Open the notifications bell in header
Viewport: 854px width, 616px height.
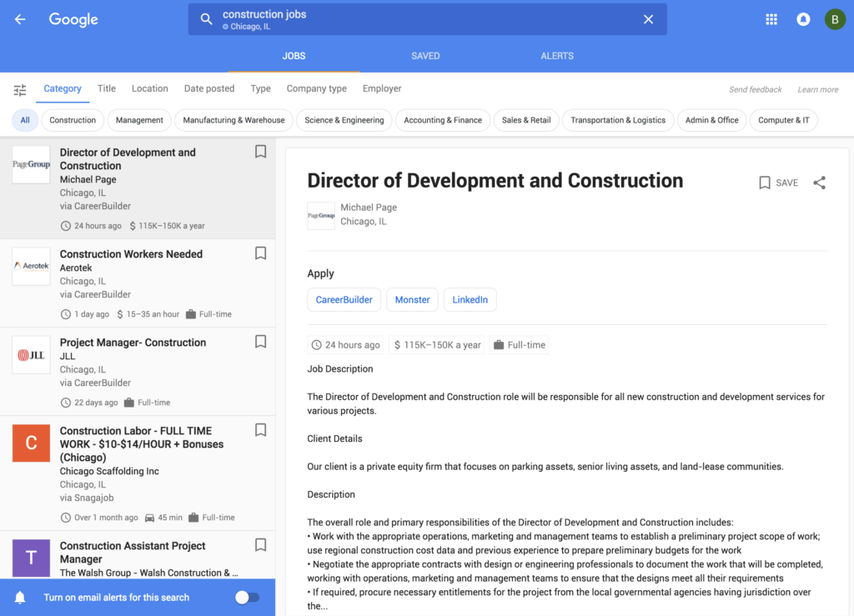[803, 19]
